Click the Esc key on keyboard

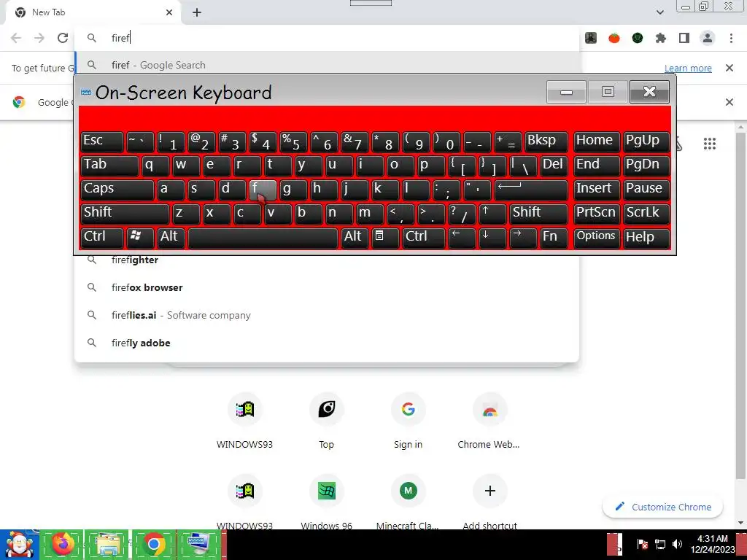click(102, 141)
